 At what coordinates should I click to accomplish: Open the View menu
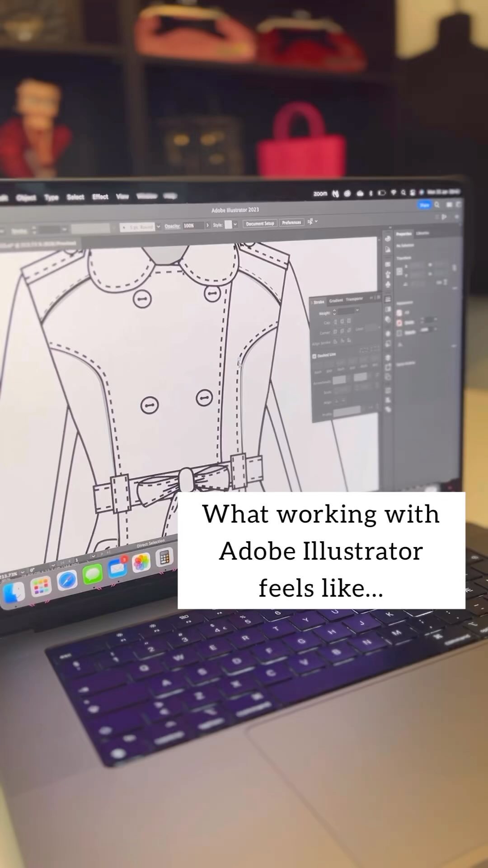pyautogui.click(x=122, y=196)
